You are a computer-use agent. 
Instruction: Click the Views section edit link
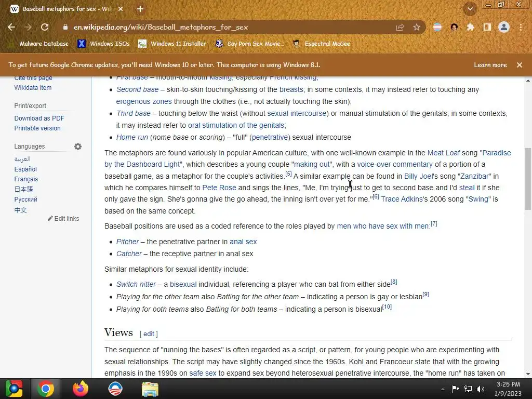[149, 334]
